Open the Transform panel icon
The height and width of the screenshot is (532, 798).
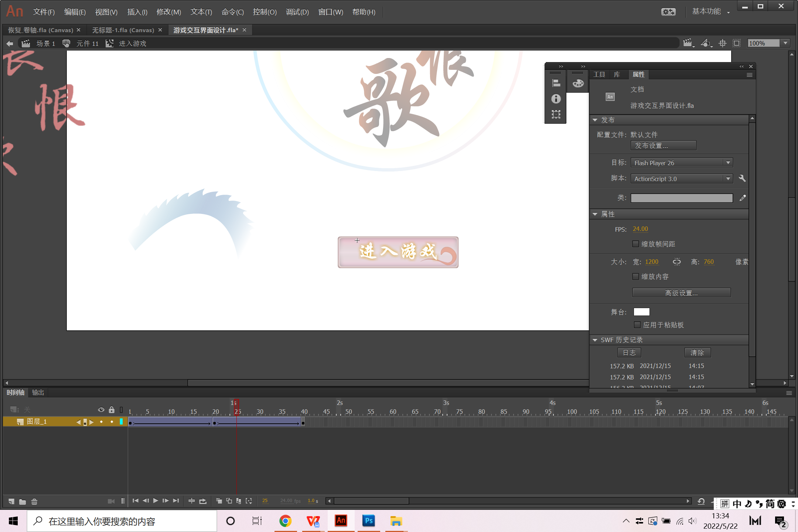(x=556, y=114)
